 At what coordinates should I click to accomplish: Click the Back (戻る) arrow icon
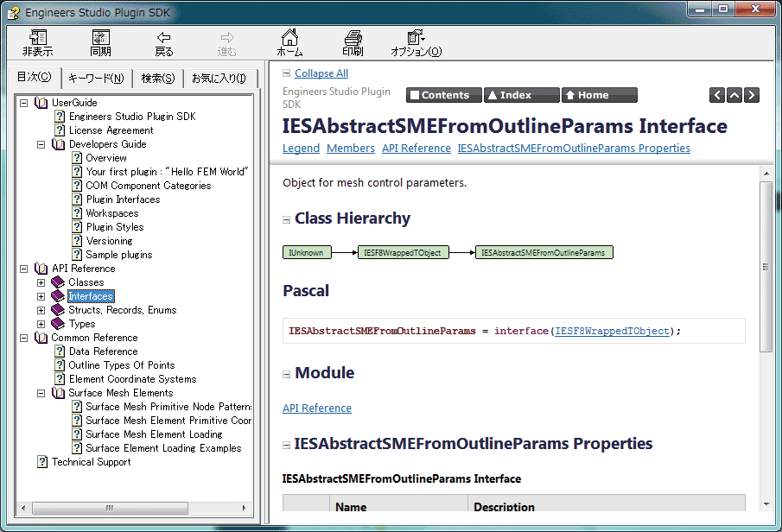click(x=163, y=38)
